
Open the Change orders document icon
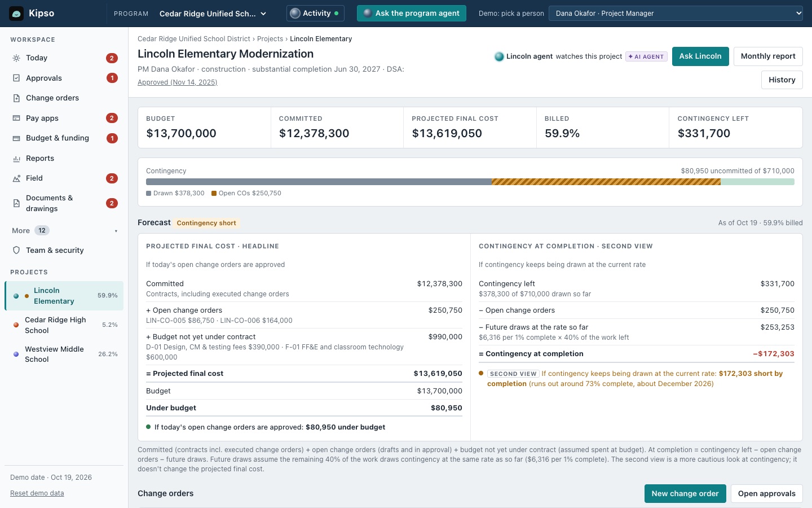pyautogui.click(x=16, y=98)
